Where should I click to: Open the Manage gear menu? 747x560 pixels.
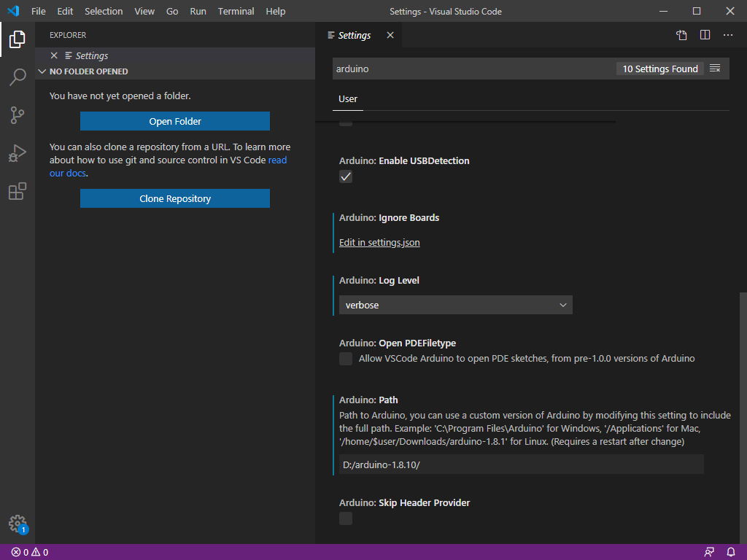[18, 524]
